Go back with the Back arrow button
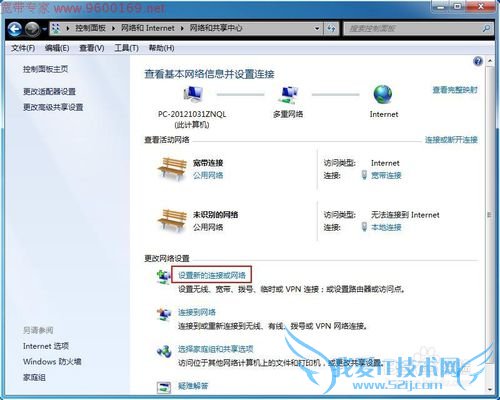Screen dimensions: 500x400 15,29
